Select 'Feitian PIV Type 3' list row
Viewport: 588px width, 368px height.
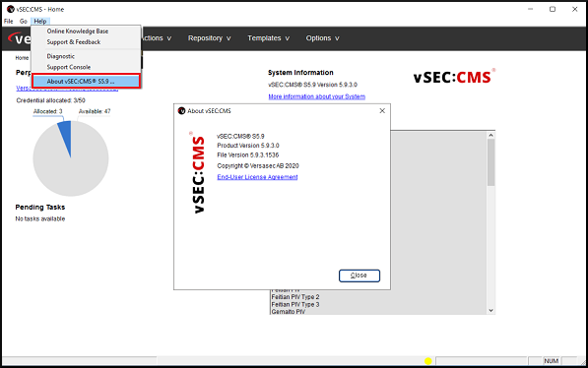(295, 304)
